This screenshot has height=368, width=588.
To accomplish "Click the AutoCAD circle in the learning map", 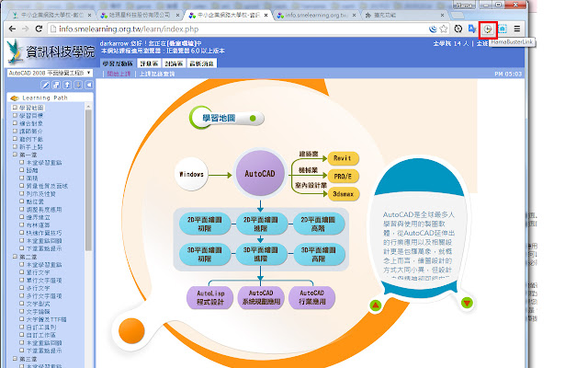I will click(x=260, y=174).
